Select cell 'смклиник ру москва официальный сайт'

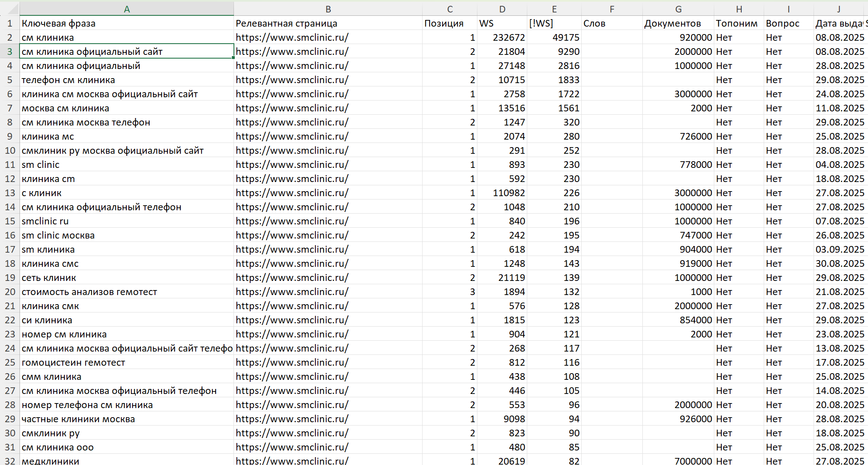click(127, 150)
